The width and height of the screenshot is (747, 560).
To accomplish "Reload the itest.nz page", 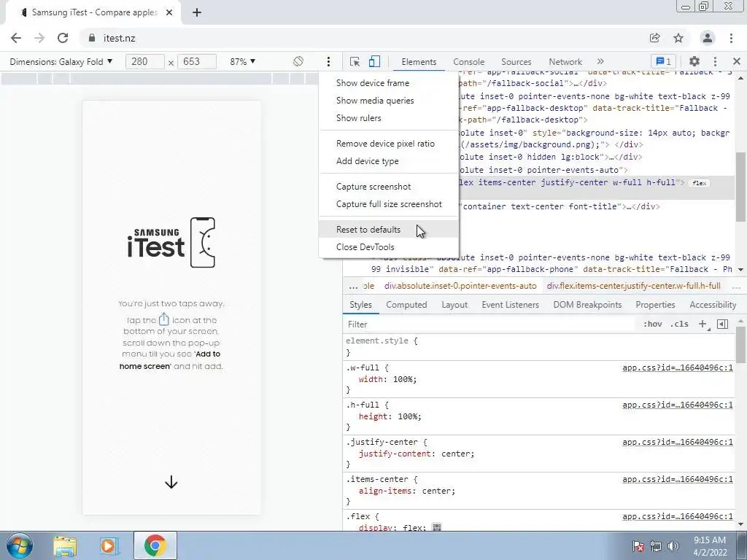I will click(63, 38).
